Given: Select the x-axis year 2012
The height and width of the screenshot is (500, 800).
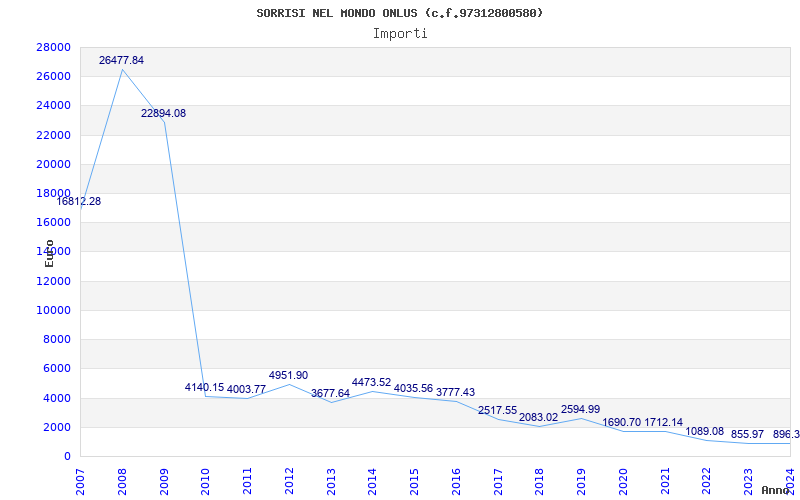Looking at the screenshot, I should [289, 481].
